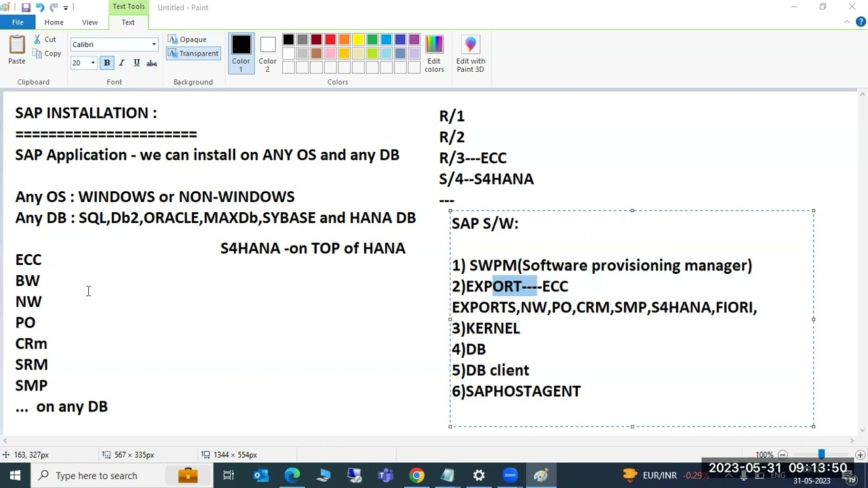This screenshot has height=488, width=868.
Task: Open the Windows Start menu
Action: [15, 476]
